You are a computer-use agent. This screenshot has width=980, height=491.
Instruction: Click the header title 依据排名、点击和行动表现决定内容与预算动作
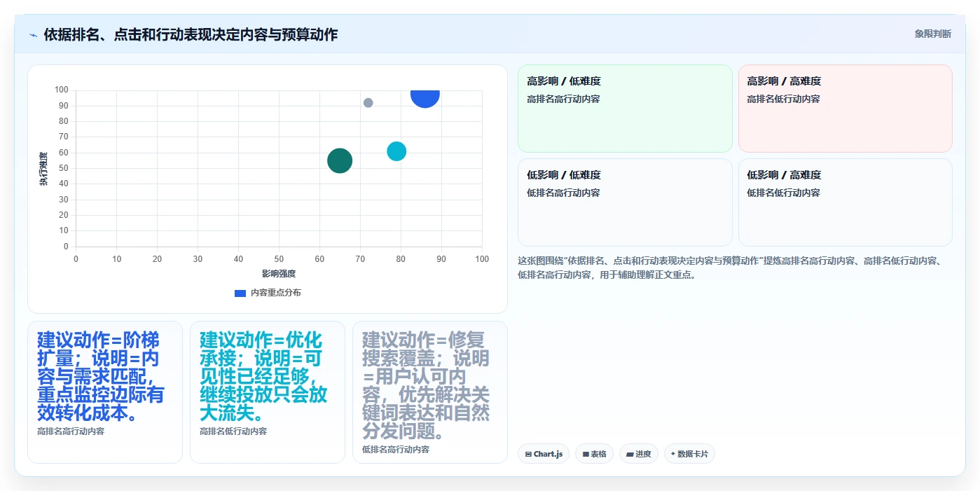(x=191, y=34)
